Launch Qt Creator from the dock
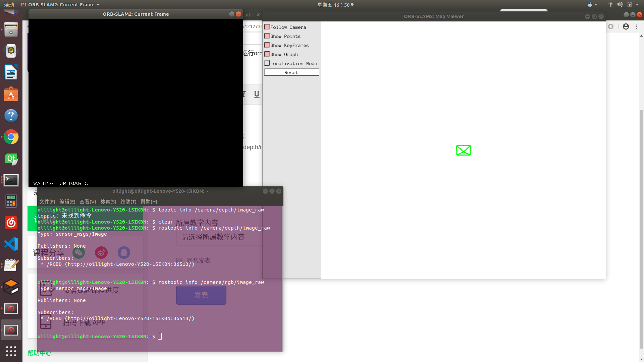 point(11,159)
